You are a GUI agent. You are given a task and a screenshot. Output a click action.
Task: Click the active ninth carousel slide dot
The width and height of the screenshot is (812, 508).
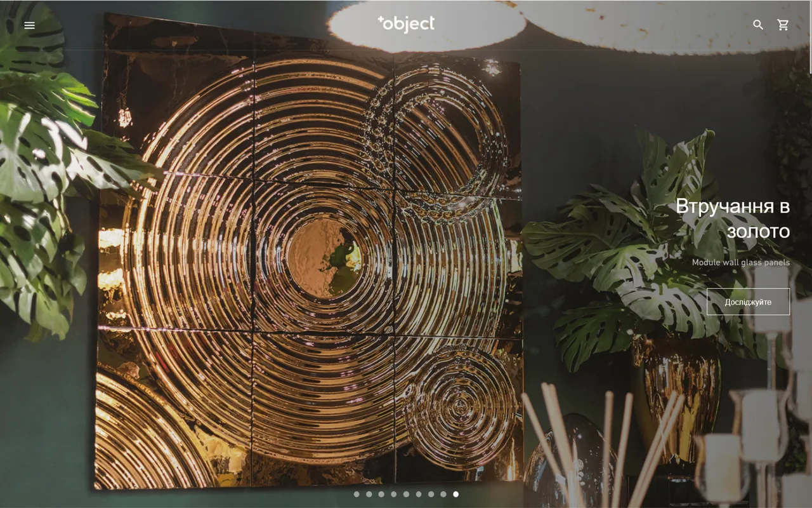point(455,494)
